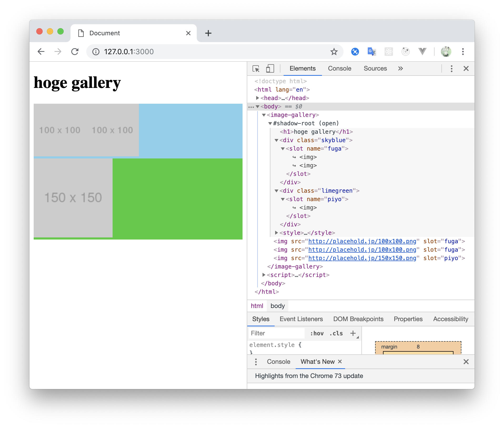Reload the current page
This screenshot has height=428, width=504.
75,52
